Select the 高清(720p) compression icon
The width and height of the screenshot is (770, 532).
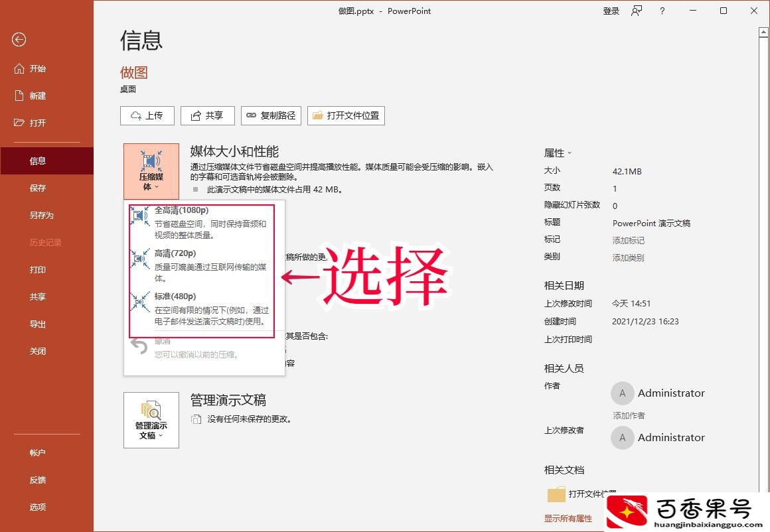click(140, 259)
